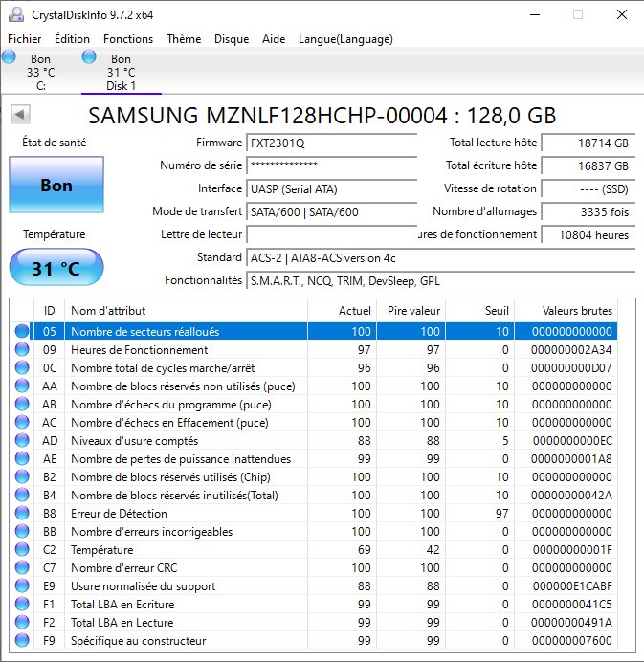Minimize the CrystalDiskInfo window
This screenshot has height=662, width=644.
(535, 14)
